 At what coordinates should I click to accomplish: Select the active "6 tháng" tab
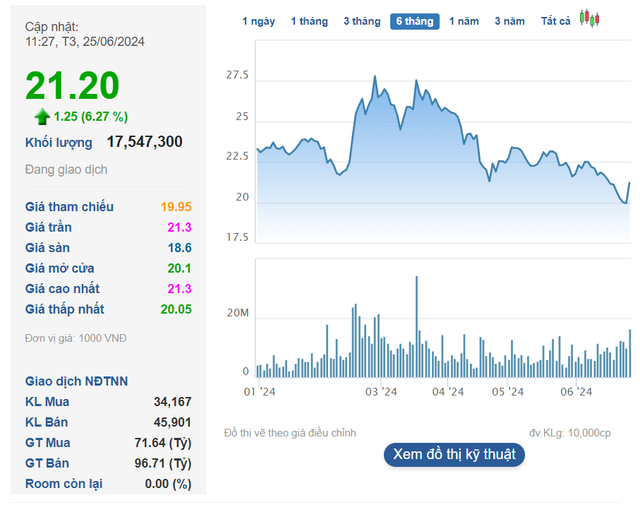414,21
